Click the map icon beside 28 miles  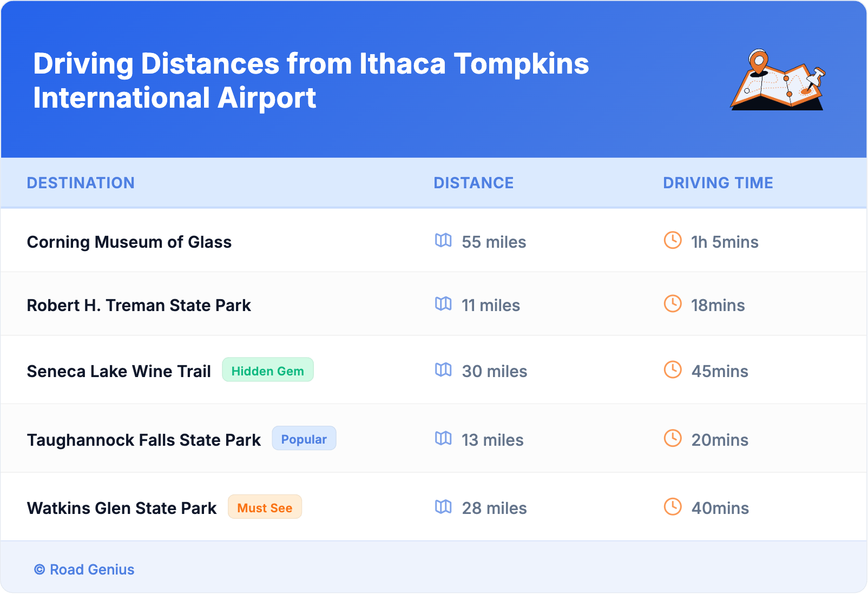click(443, 507)
